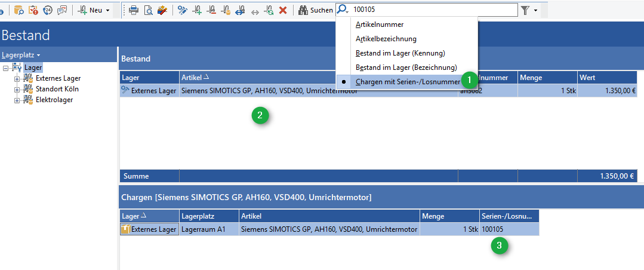Click the database search icon in toolbar

(19, 10)
